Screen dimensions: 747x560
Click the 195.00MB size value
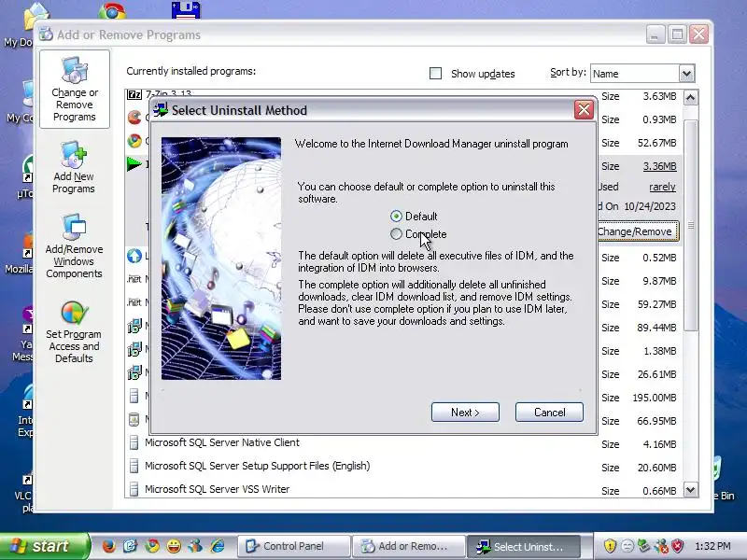click(655, 398)
